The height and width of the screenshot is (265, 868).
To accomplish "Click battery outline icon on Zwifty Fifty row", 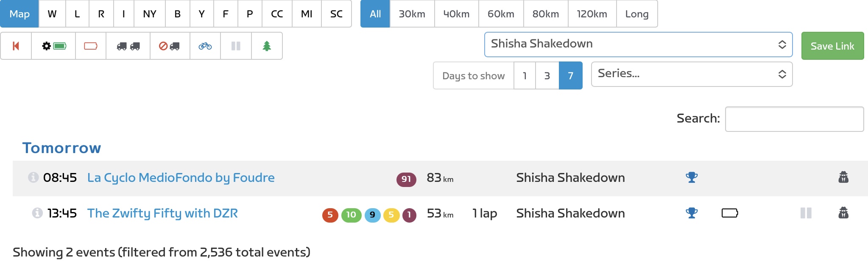I will (730, 213).
